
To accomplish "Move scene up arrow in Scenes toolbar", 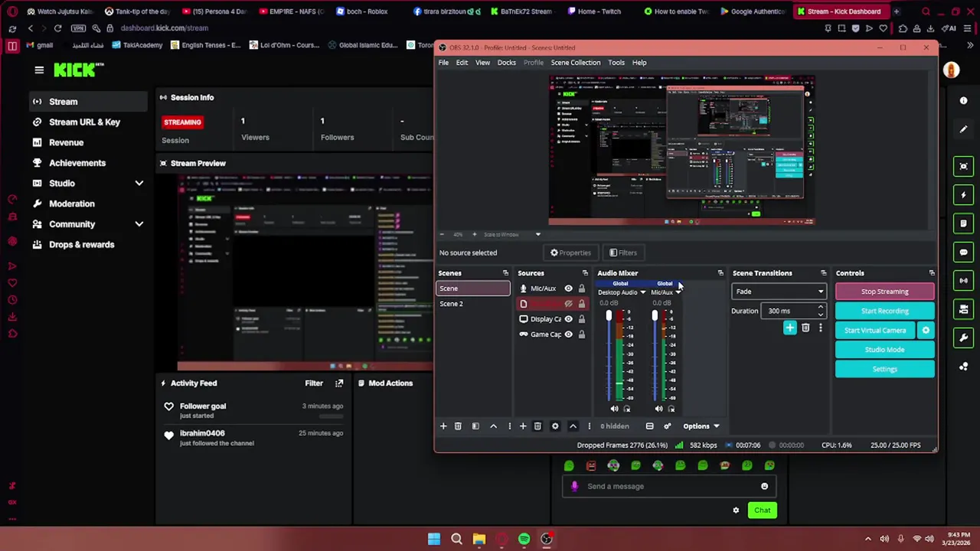I will [493, 426].
